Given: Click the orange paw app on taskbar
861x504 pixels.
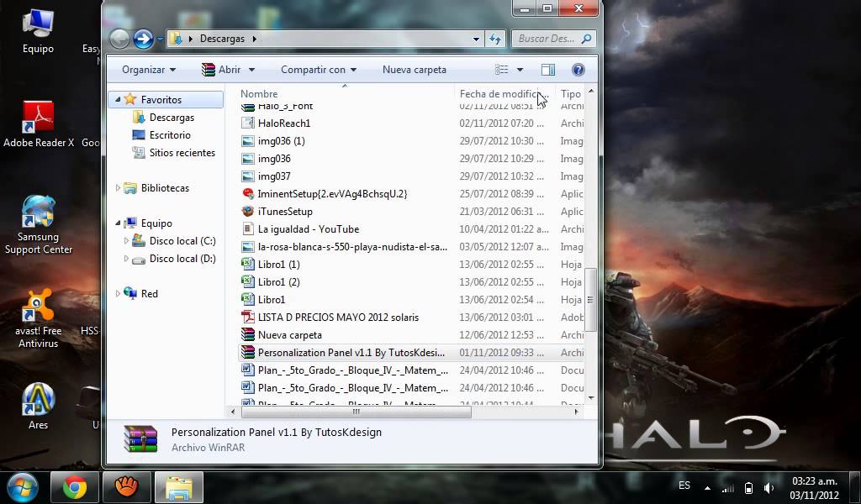Looking at the screenshot, I should 127,487.
